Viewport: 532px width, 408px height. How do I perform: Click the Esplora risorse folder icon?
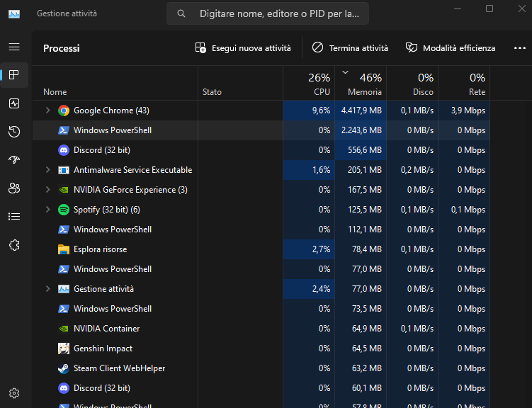(64, 249)
